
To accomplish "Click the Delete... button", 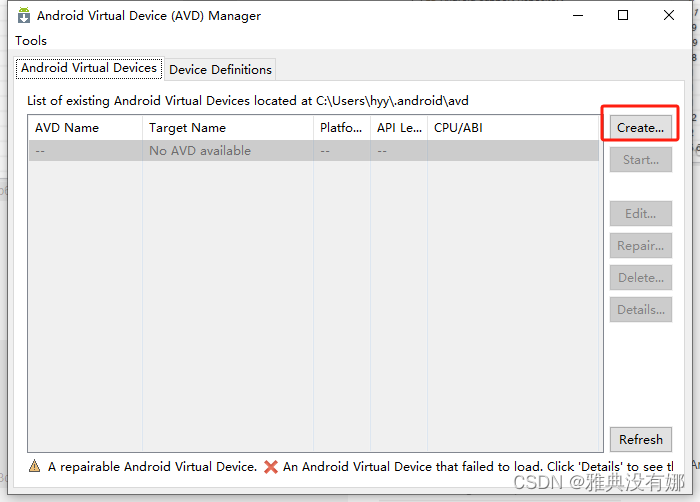I will (641, 278).
